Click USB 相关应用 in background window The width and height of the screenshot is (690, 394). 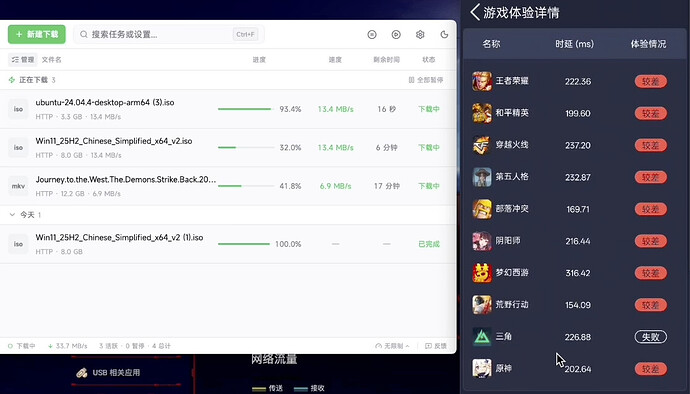[116, 372]
